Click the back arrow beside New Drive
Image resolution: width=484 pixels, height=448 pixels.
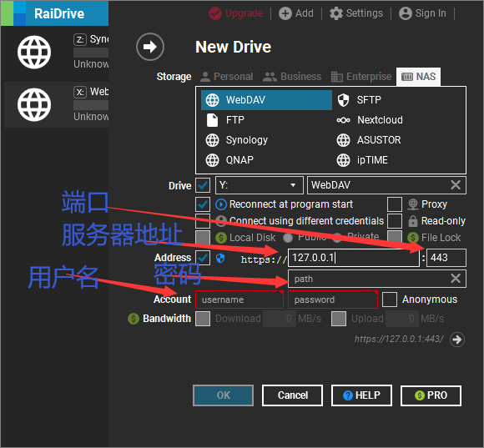point(150,47)
